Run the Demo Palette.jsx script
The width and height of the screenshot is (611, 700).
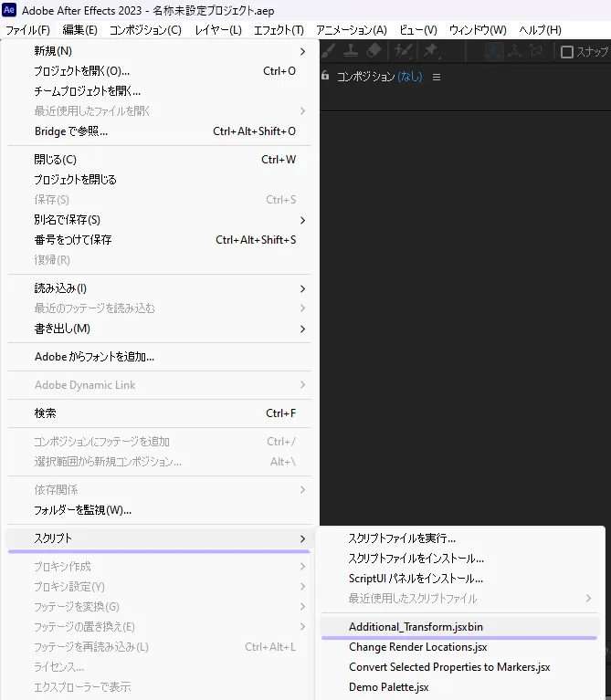pyautogui.click(x=460, y=687)
